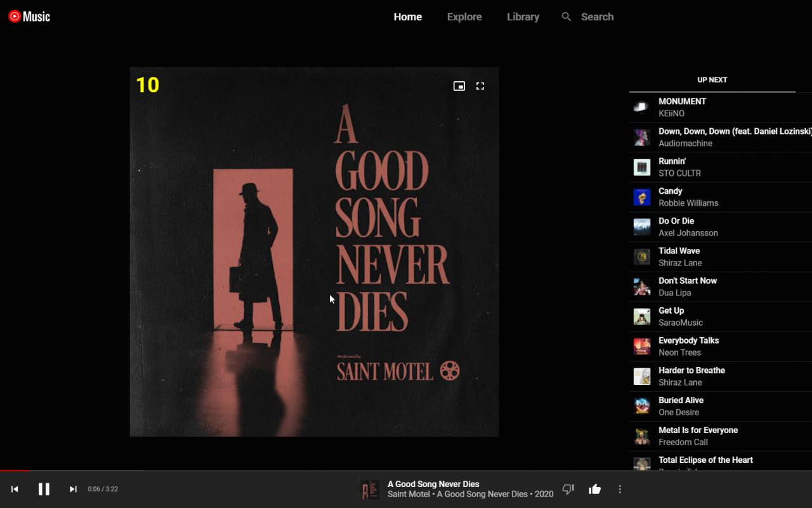Play Tidal Wave by Shiraz Lane
812x508 pixels.
[x=721, y=257]
